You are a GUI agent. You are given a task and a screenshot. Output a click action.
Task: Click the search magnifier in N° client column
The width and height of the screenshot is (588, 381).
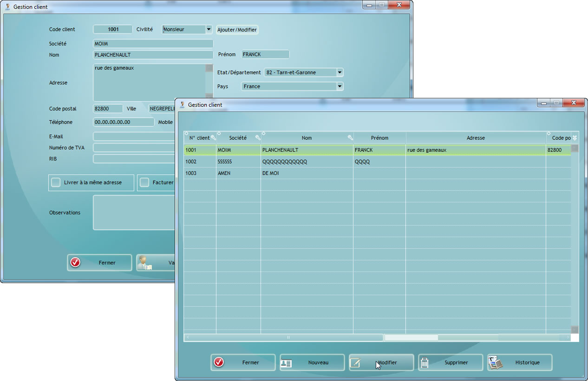214,138
